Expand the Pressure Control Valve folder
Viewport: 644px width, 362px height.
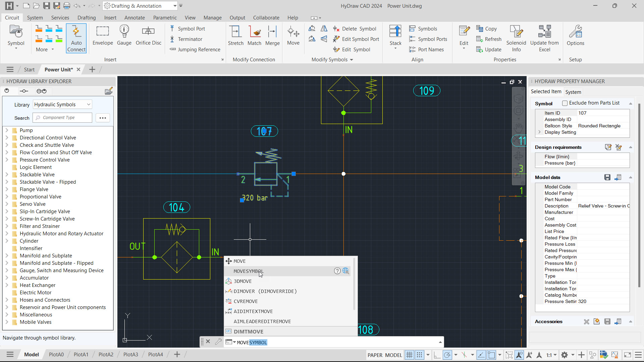7,160
